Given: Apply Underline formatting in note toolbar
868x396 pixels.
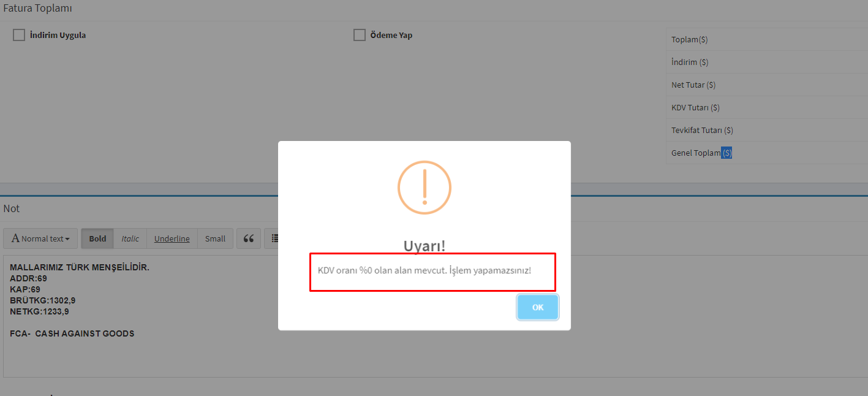Looking at the screenshot, I should [172, 238].
